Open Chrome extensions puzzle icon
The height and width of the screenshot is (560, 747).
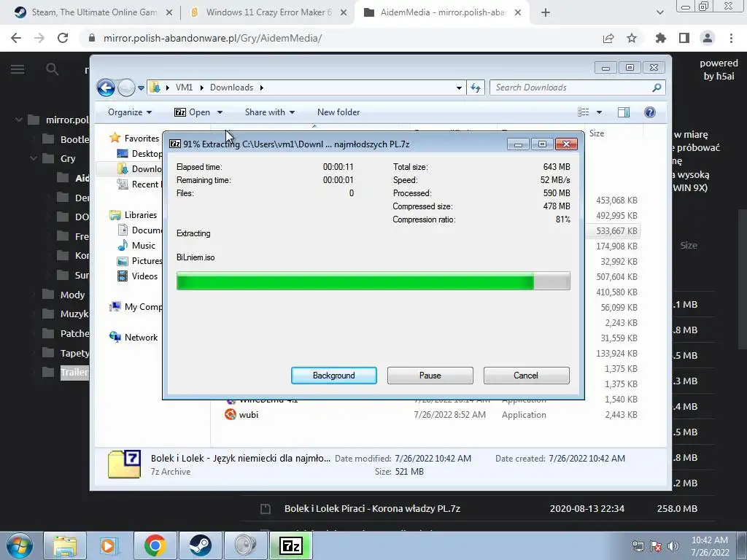pyautogui.click(x=660, y=38)
